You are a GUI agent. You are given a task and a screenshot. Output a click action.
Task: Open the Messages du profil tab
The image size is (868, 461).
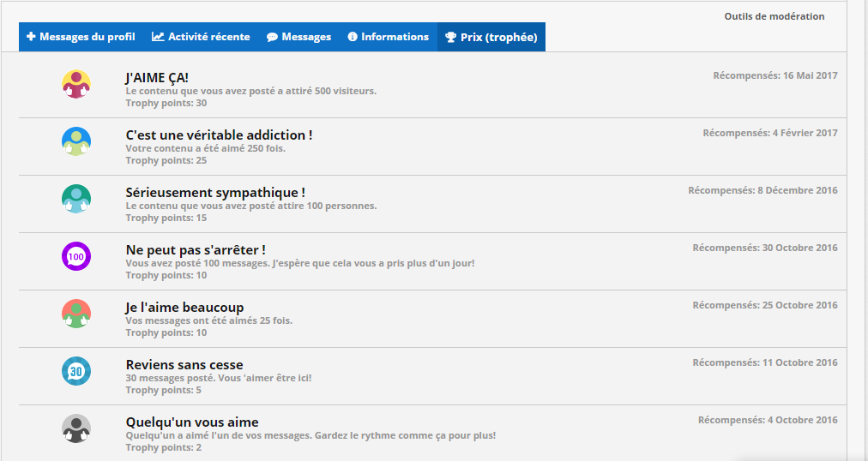[81, 37]
